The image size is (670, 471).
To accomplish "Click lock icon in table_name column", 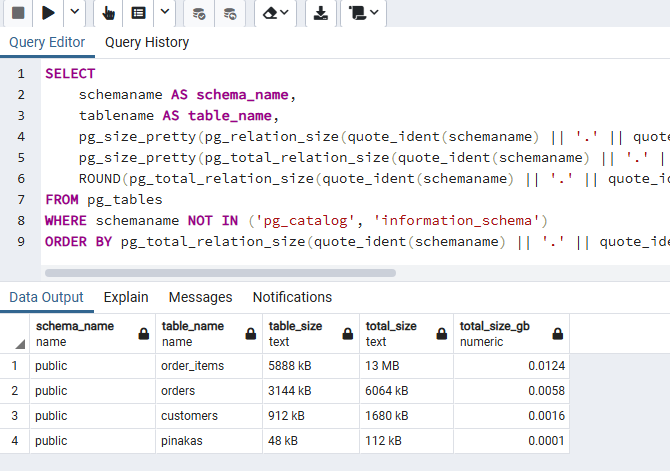I will pos(251,334).
